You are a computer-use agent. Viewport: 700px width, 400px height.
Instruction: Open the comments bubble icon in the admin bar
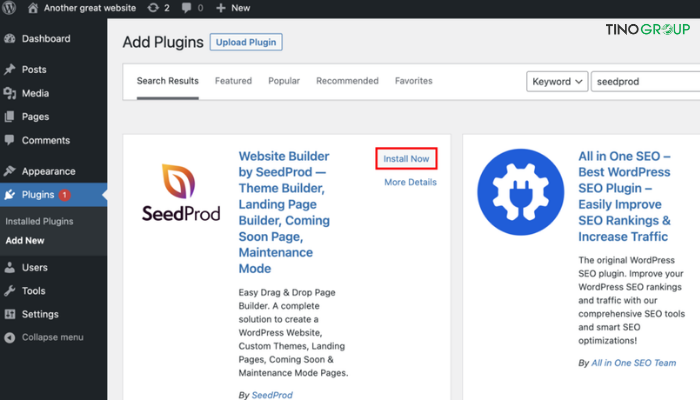click(x=187, y=8)
